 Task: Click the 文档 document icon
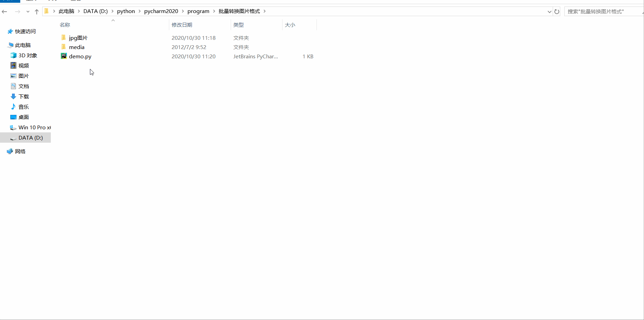point(13,86)
